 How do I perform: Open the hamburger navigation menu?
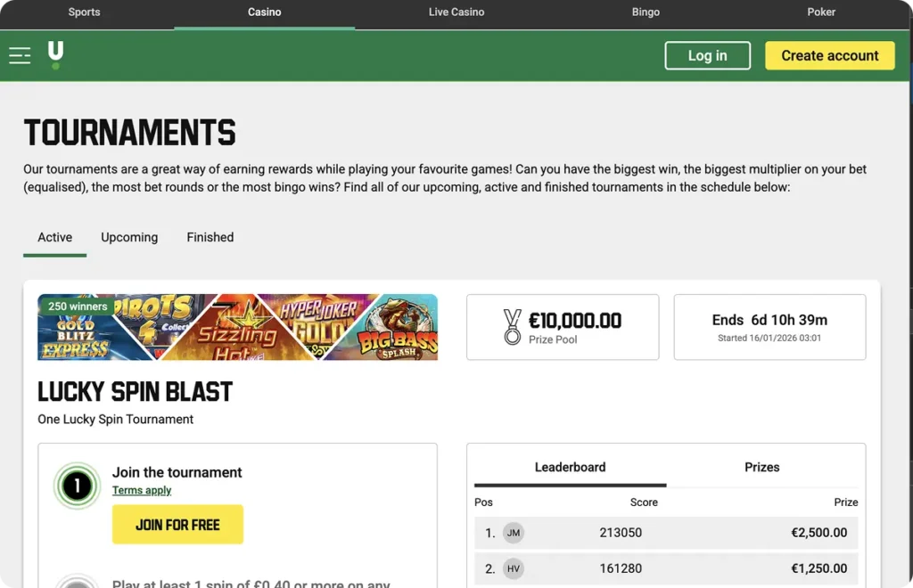click(20, 54)
